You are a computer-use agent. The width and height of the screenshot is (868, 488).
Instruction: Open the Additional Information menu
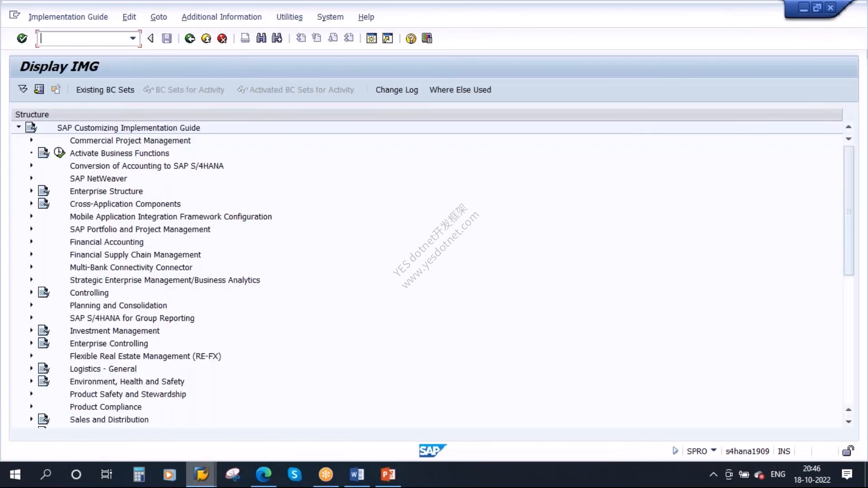coord(222,17)
